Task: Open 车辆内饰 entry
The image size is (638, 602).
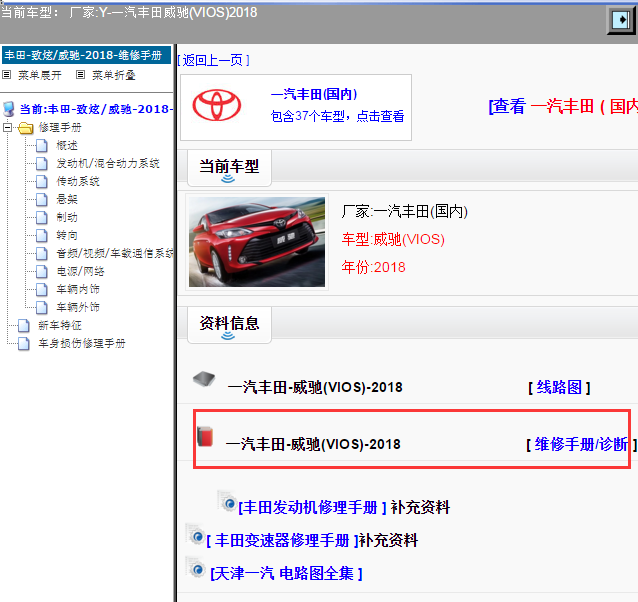Action: 78,289
